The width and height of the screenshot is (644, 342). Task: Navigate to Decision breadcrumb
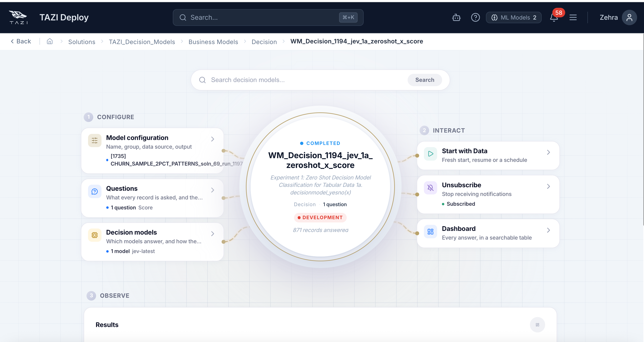tap(264, 42)
